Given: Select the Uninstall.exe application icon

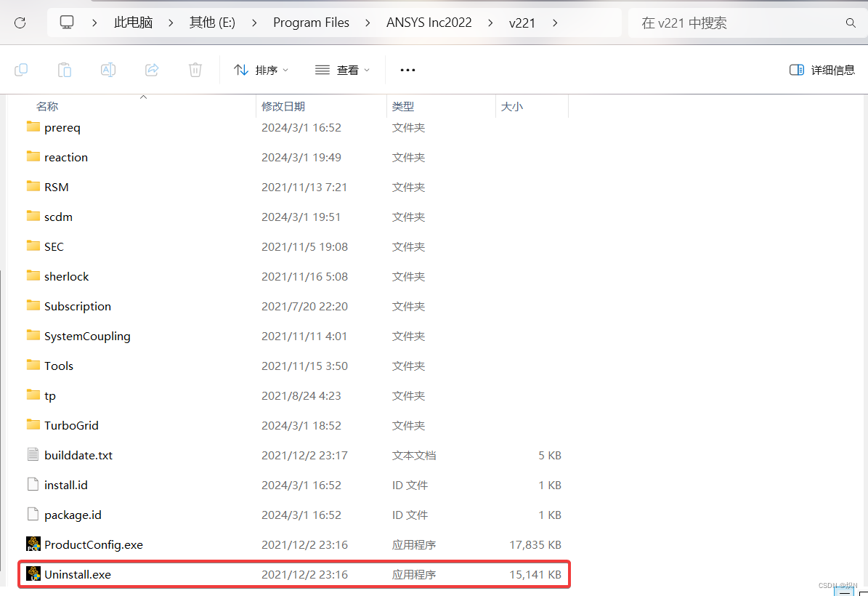Looking at the screenshot, I should click(x=33, y=574).
